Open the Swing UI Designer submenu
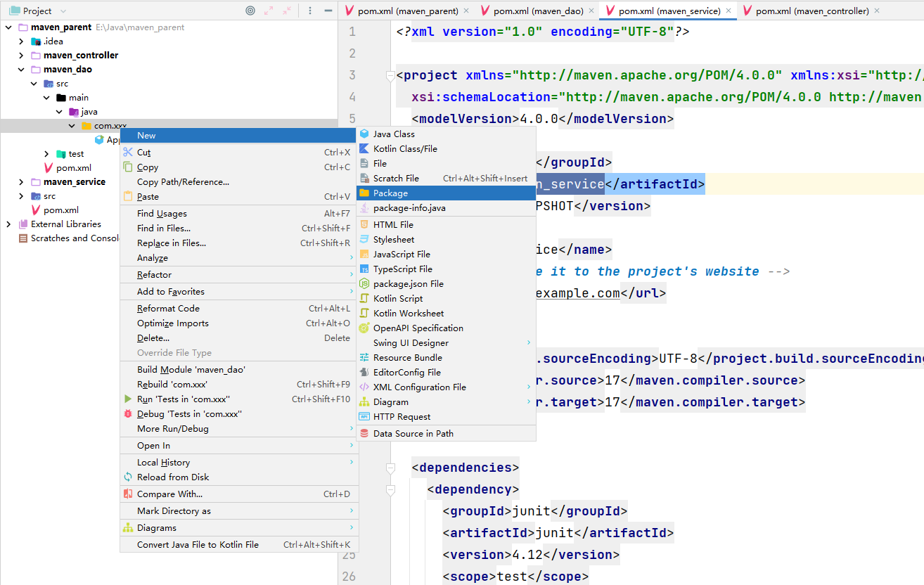This screenshot has height=585, width=924. (446, 343)
